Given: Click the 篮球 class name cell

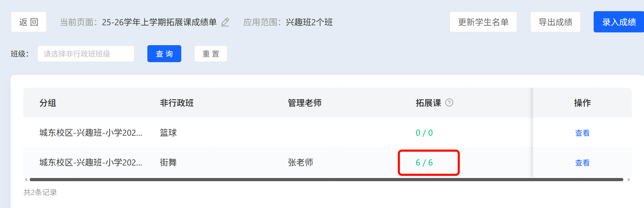Looking at the screenshot, I should point(168,133).
